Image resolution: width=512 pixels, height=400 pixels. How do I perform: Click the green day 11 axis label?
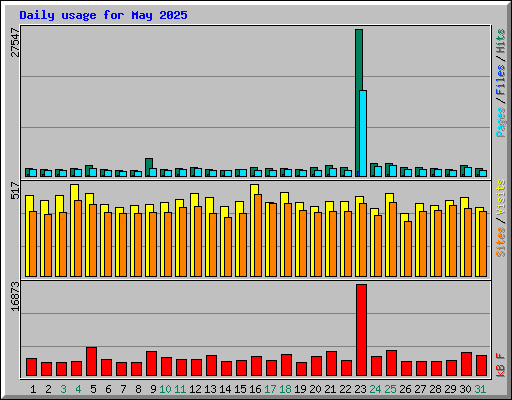coord(180,389)
